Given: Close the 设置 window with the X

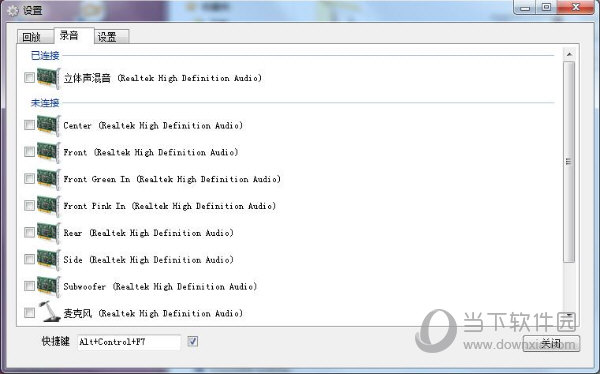Looking at the screenshot, I should [576, 8].
